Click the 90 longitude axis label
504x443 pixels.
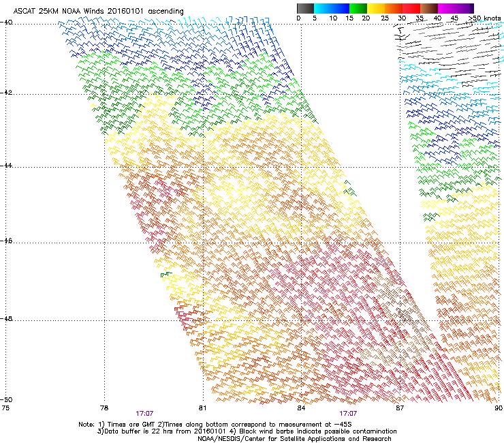coord(499,408)
